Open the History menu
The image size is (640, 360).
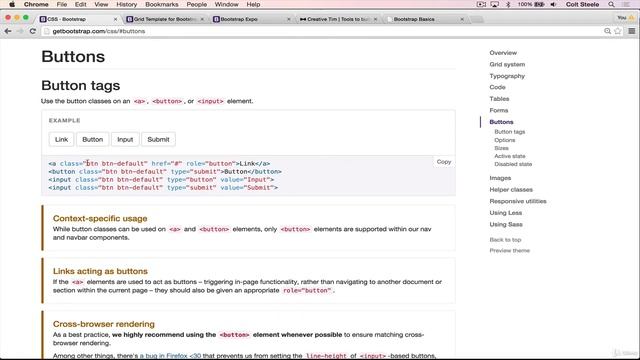(127, 4)
